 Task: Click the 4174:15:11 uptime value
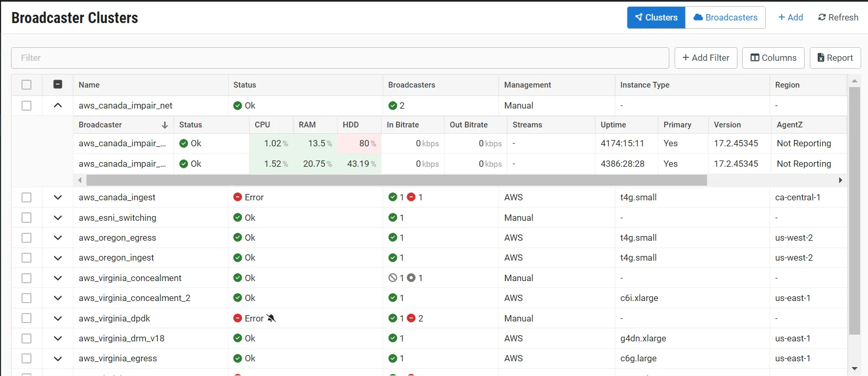point(622,143)
